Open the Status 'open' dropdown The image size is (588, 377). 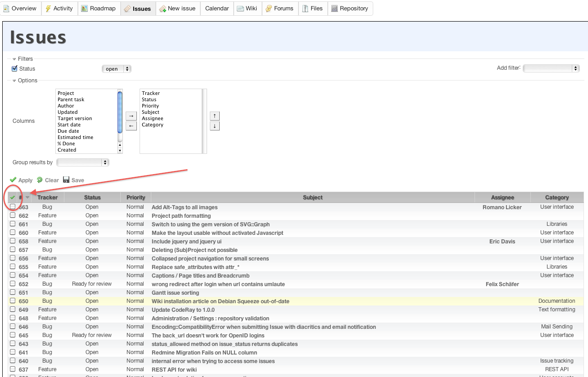(x=117, y=69)
